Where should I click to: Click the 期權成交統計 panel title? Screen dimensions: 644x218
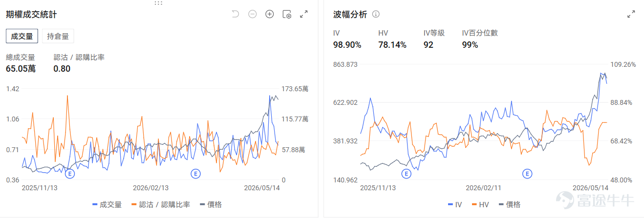click(31, 15)
